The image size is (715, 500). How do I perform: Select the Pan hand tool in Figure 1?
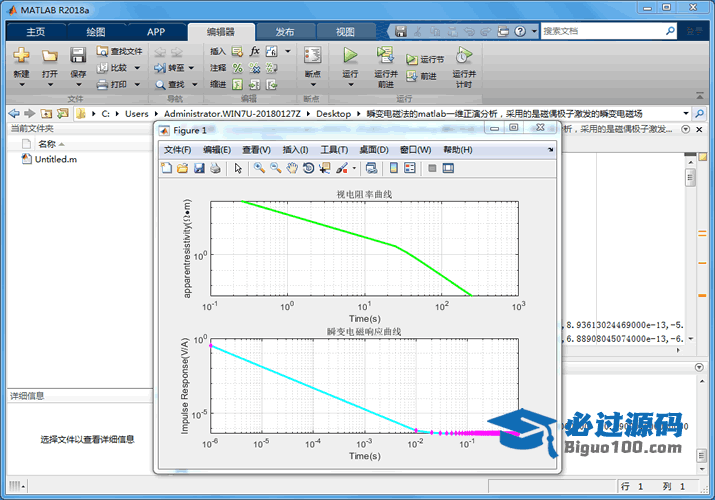(x=292, y=168)
